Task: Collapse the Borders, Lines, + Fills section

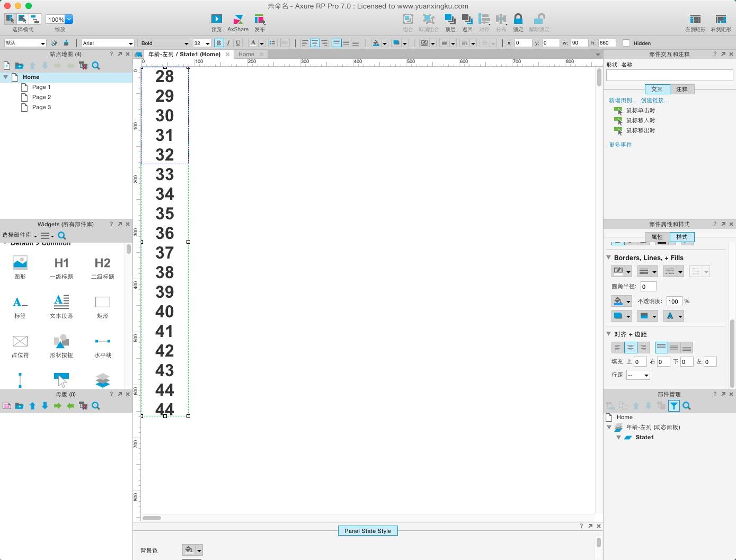Action: click(x=609, y=257)
